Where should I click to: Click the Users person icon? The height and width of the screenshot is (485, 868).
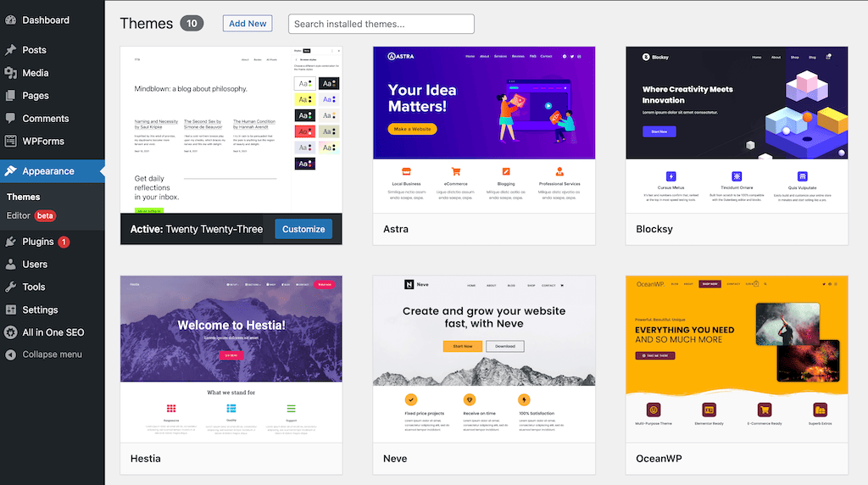click(x=10, y=264)
